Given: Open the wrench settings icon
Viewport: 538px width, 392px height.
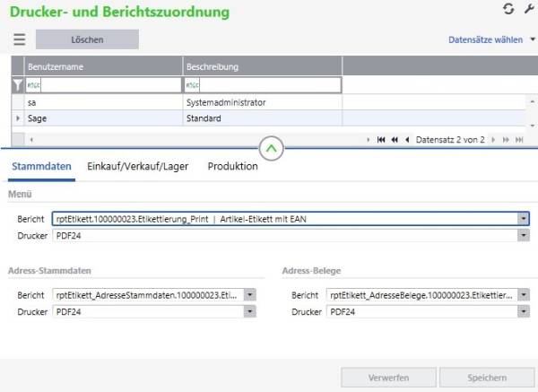Looking at the screenshot, I should (x=529, y=9).
